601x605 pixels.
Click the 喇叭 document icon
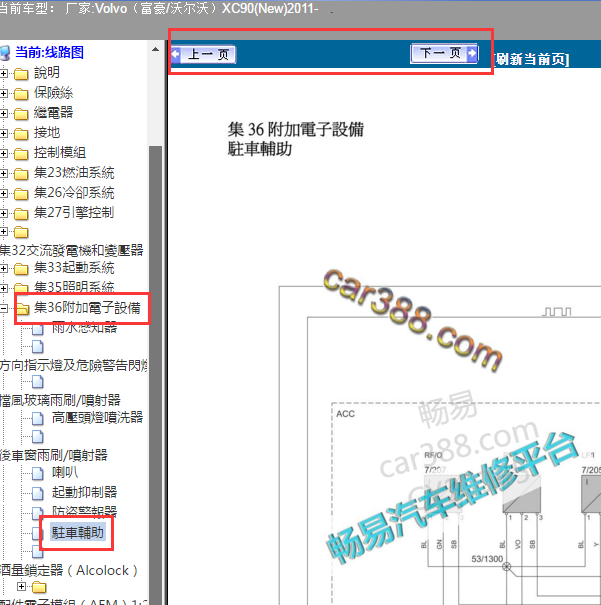click(37, 473)
